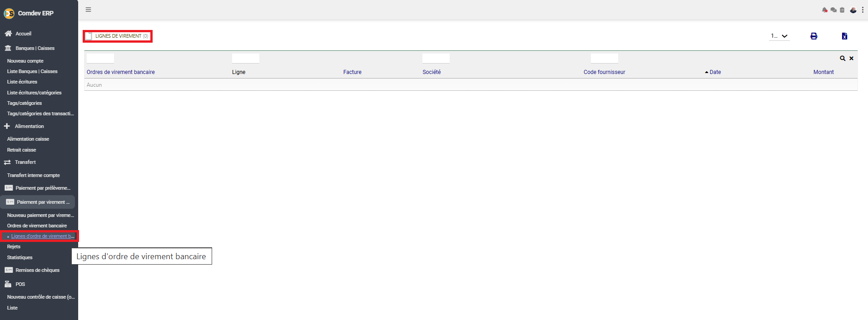Screen dimensions: 868x320
Task: Open the Banques | Caisses bank icon
Action: [8, 48]
